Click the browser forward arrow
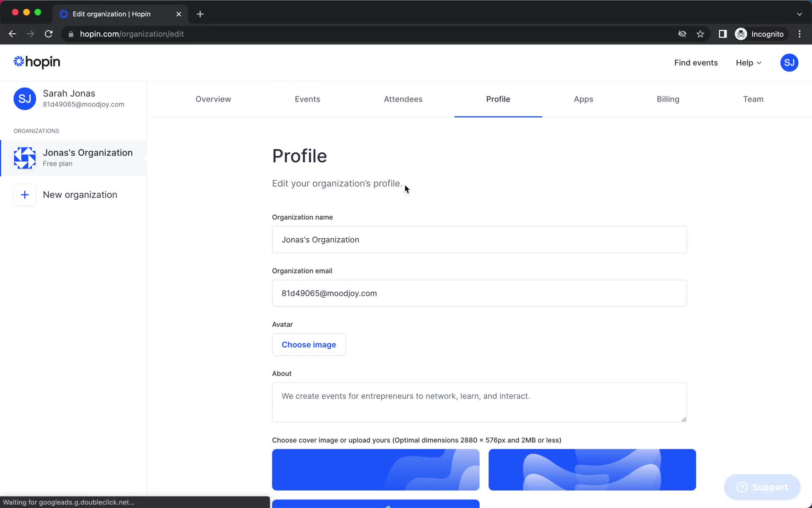Viewport: 812px width, 508px height. (30, 34)
